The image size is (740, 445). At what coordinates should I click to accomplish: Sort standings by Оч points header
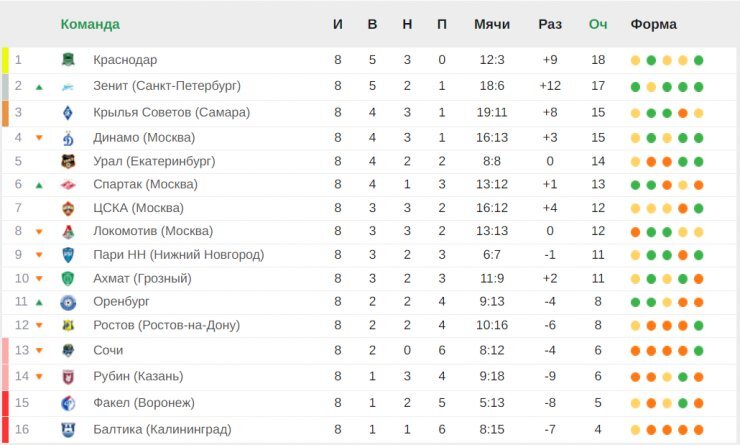pyautogui.click(x=598, y=24)
